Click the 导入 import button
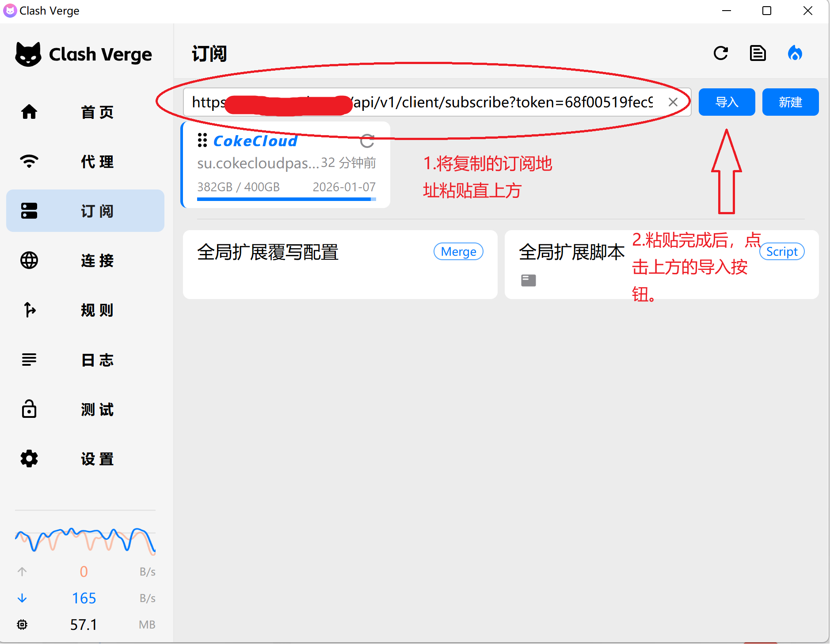Image resolution: width=830 pixels, height=644 pixels. pos(727,102)
